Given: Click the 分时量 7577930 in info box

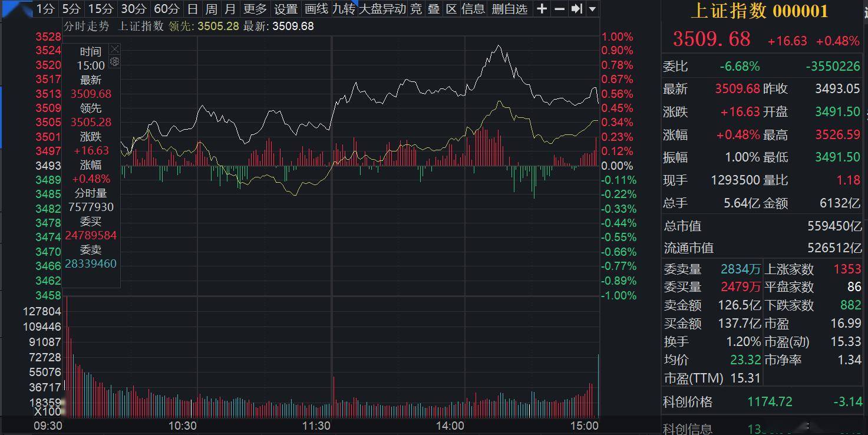Looking at the screenshot, I should pyautogui.click(x=91, y=207).
